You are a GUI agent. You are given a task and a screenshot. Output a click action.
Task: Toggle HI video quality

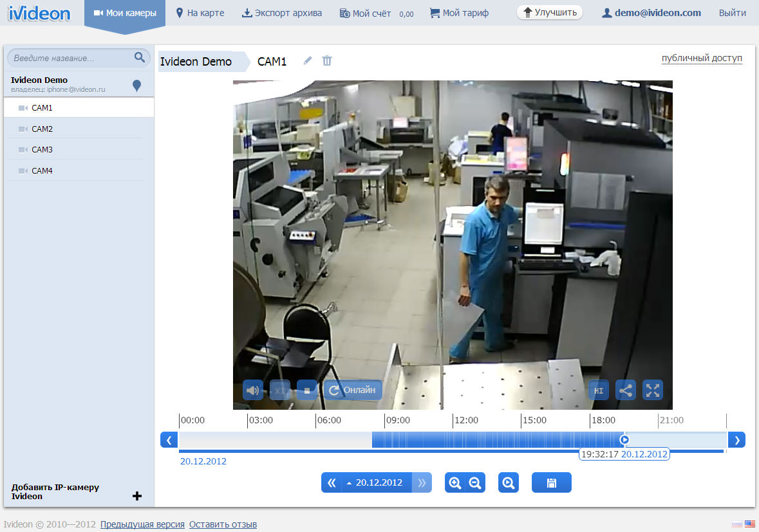coord(598,390)
